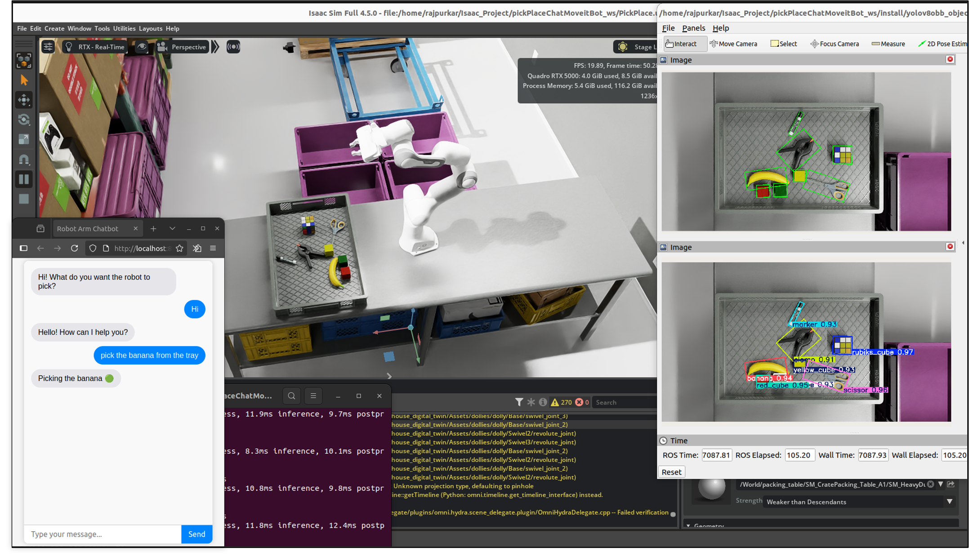Activate the Move gizmo tool
Screen dimensions: 969x560
(24, 100)
